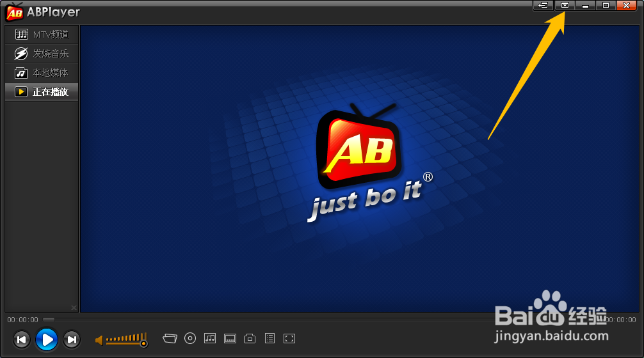Take a screenshot with camera icon

pyautogui.click(x=250, y=339)
